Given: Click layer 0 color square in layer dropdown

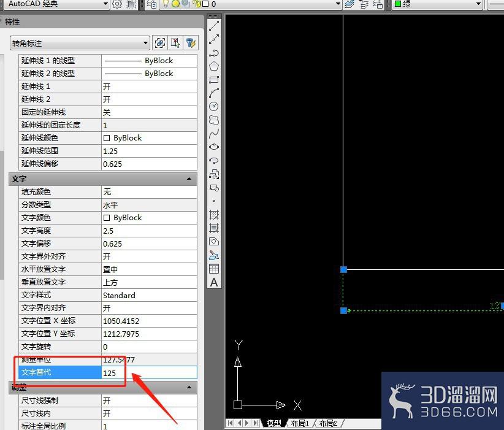Looking at the screenshot, I should (205, 4).
